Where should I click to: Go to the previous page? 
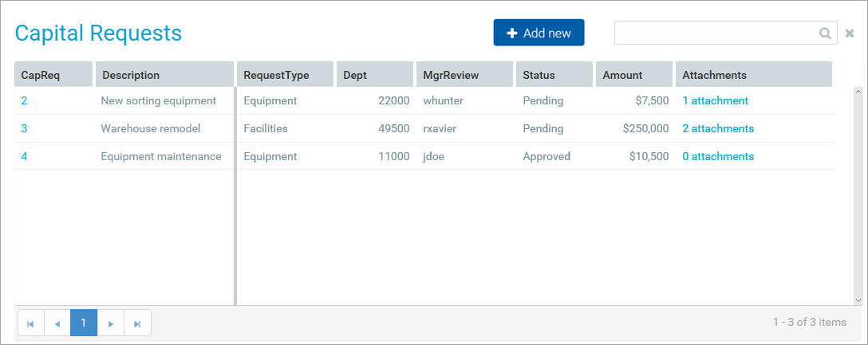pyautogui.click(x=57, y=323)
